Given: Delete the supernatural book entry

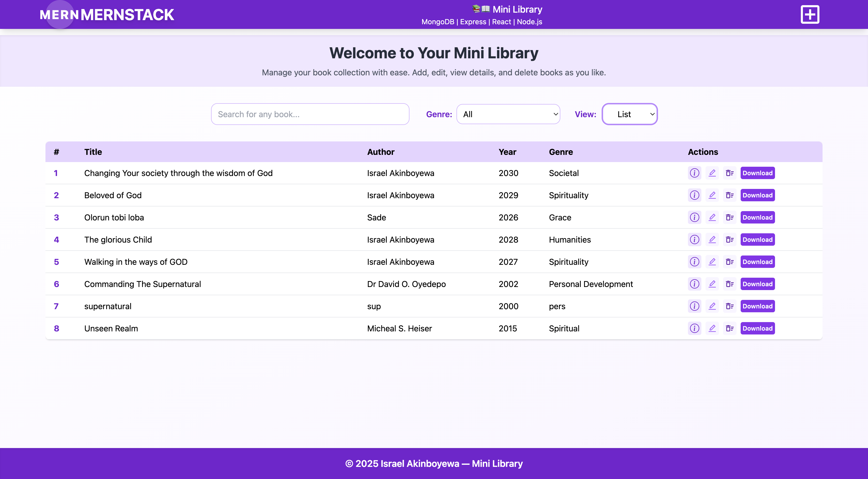Looking at the screenshot, I should coord(730,306).
